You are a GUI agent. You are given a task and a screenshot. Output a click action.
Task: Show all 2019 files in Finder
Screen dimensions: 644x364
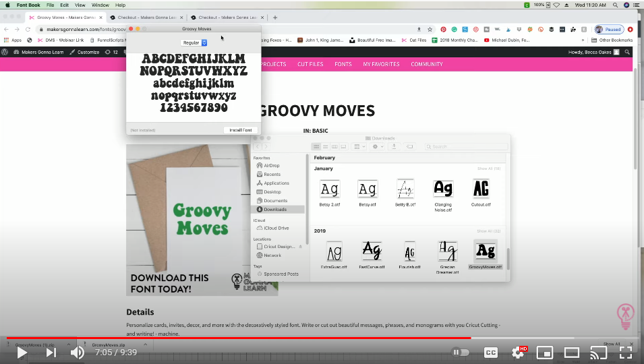[x=489, y=231]
